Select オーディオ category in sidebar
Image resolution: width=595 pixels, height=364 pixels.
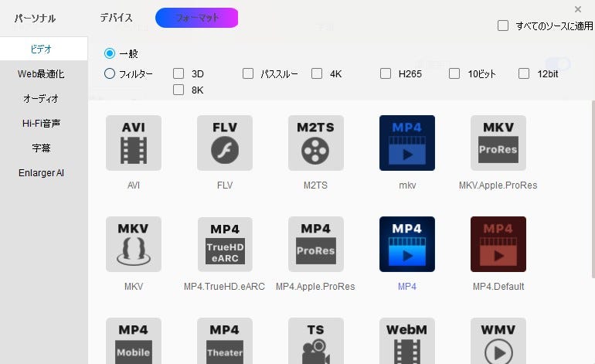pos(41,99)
